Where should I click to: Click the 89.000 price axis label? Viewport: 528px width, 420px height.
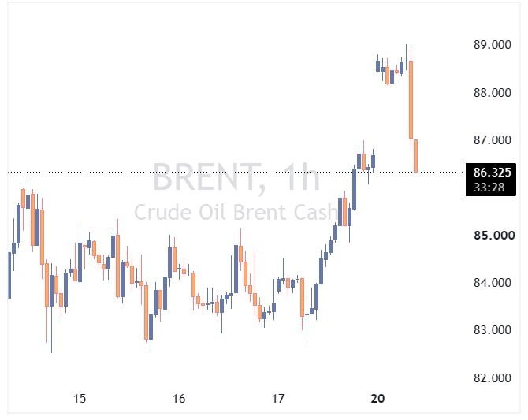492,45
